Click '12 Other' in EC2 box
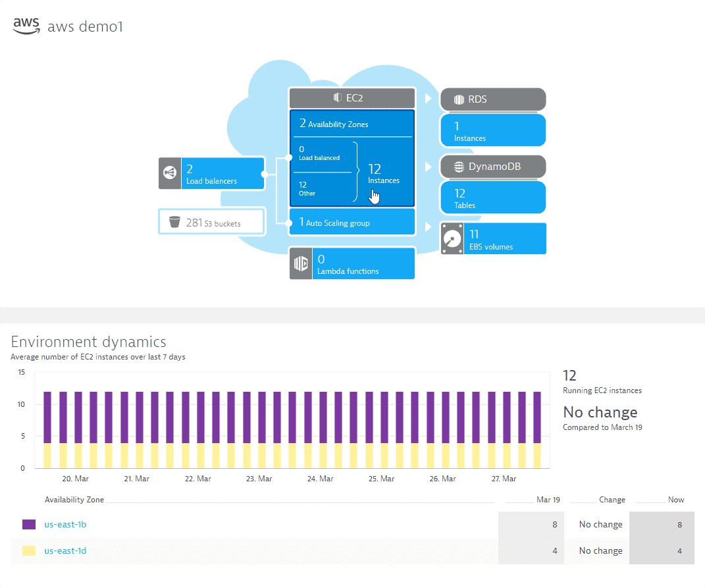The width and height of the screenshot is (705, 588). point(307,188)
